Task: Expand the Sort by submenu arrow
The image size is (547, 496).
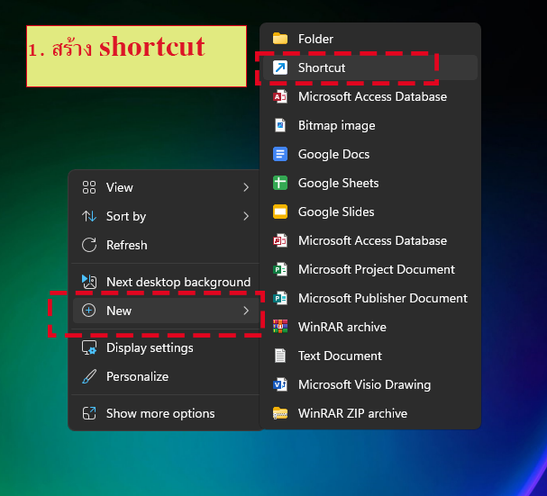Action: pos(246,216)
